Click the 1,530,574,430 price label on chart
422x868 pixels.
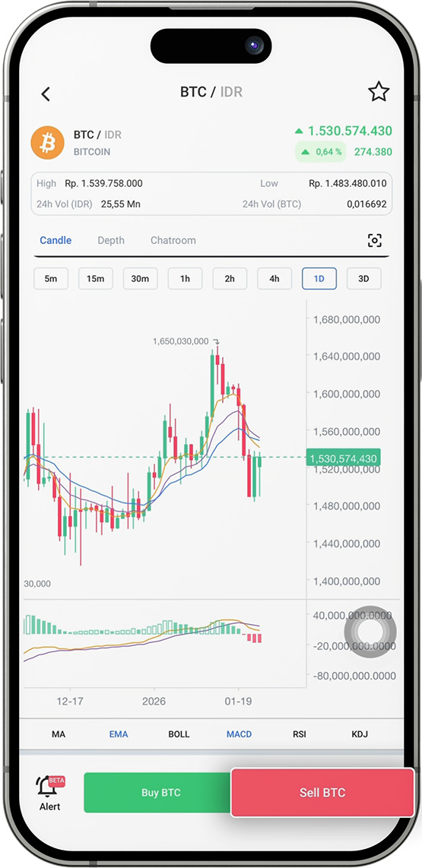[x=344, y=458]
